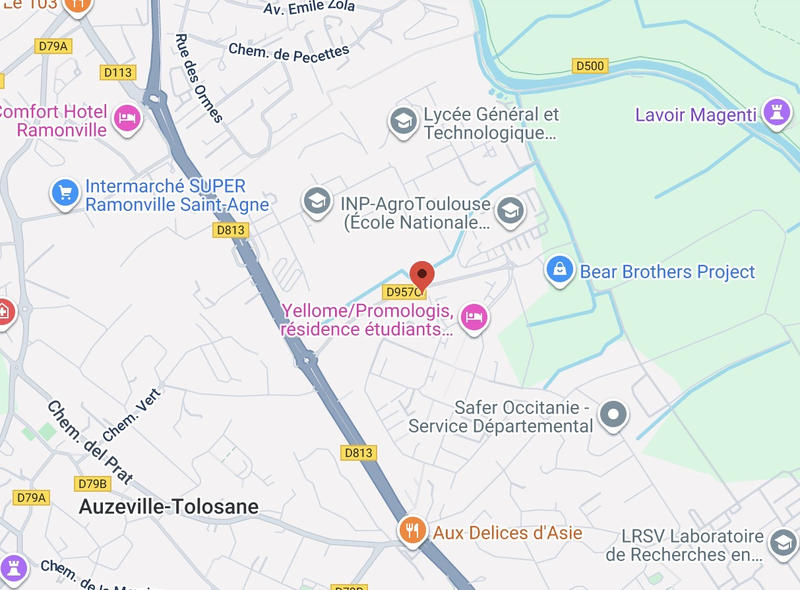Open the INP-AgroToulouse École Nationale label
The width and height of the screenshot is (800, 590).
click(415, 213)
